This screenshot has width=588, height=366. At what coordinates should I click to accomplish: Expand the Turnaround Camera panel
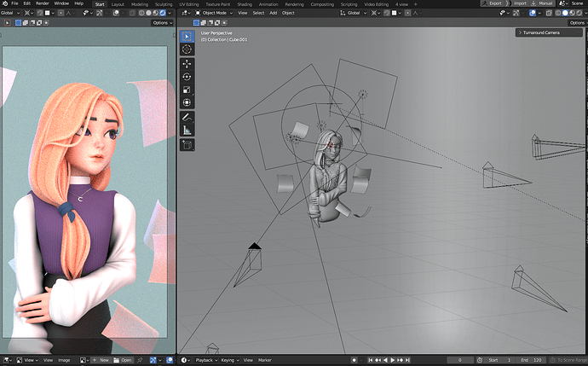[x=549, y=32]
